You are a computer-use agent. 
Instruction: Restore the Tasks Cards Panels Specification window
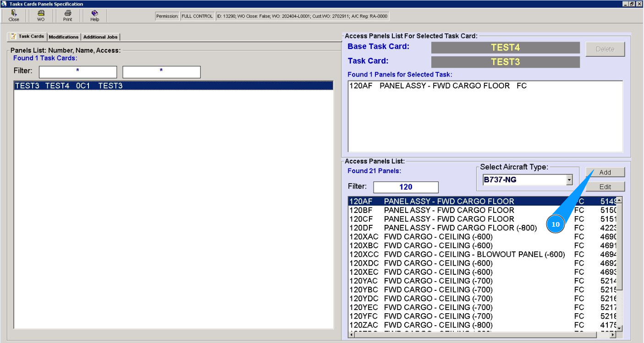[x=632, y=4]
